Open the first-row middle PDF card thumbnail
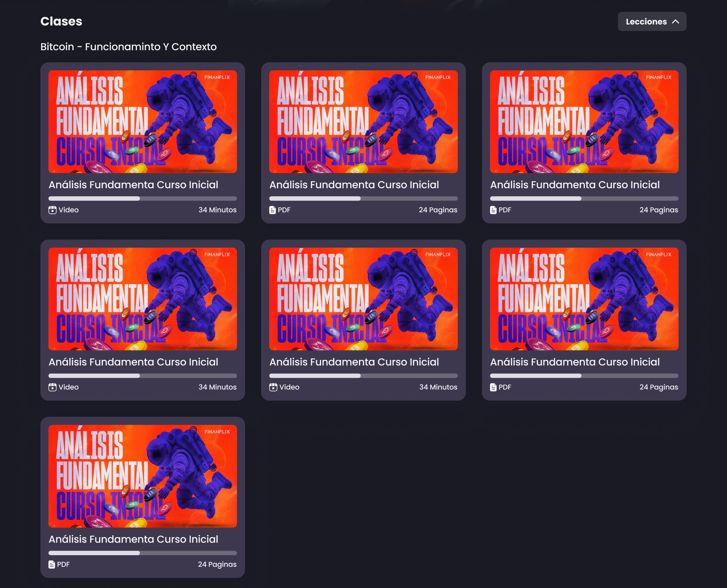Screen dimensions: 727x588 [363, 122]
